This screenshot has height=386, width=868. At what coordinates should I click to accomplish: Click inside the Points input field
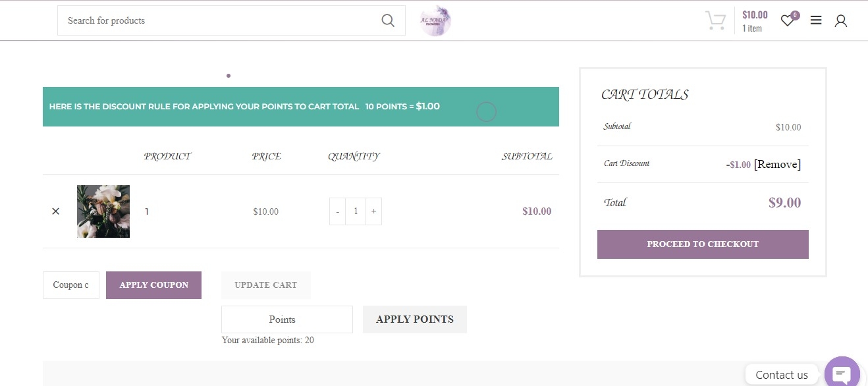(x=286, y=319)
